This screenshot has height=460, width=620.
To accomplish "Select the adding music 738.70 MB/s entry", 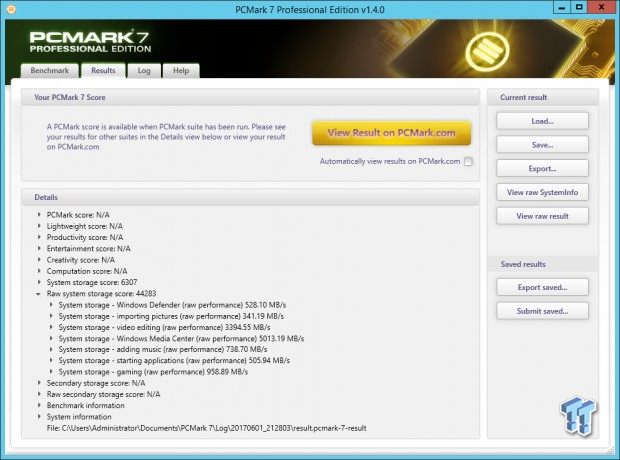I will (163, 349).
